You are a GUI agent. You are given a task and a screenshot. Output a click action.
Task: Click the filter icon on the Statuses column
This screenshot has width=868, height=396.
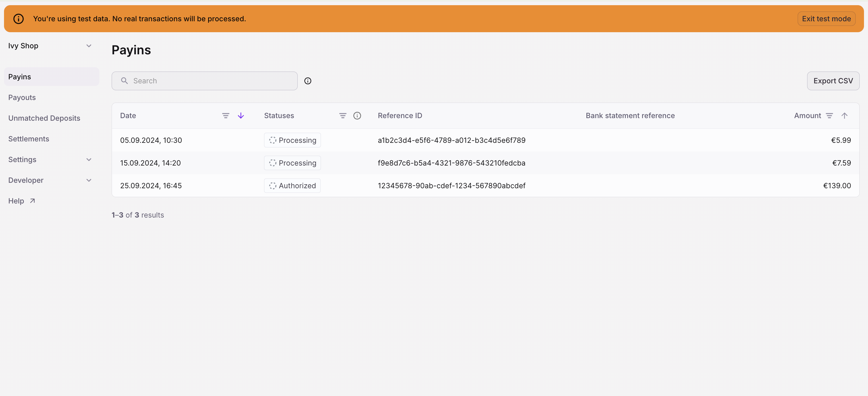(342, 115)
